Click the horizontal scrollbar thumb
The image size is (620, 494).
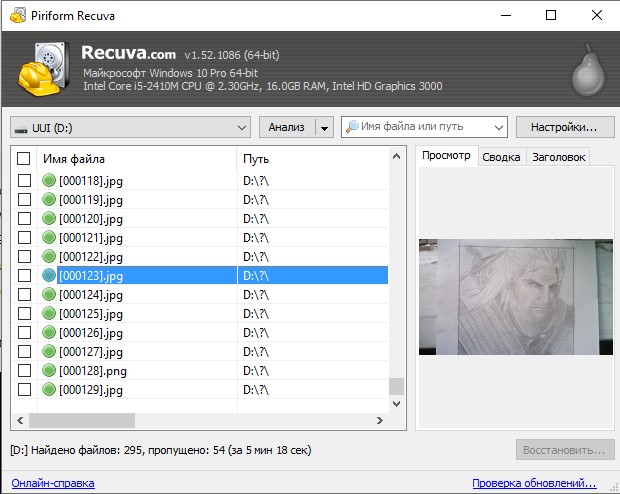82,420
